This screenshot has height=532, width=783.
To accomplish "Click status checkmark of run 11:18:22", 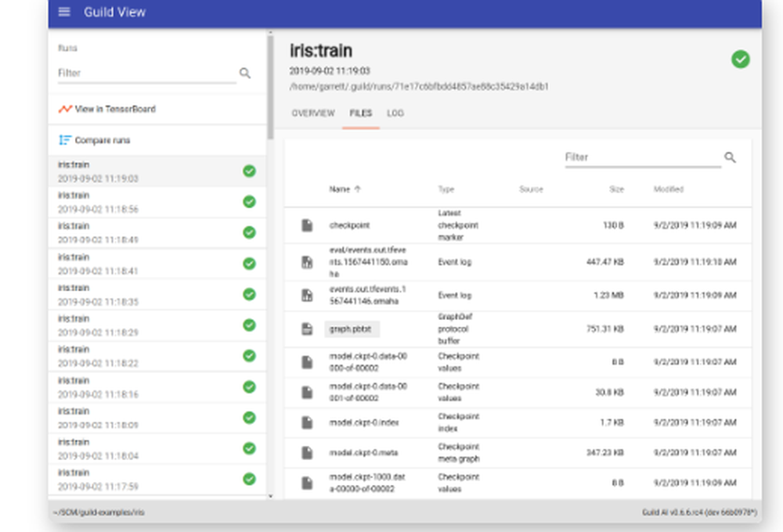I will [x=249, y=356].
